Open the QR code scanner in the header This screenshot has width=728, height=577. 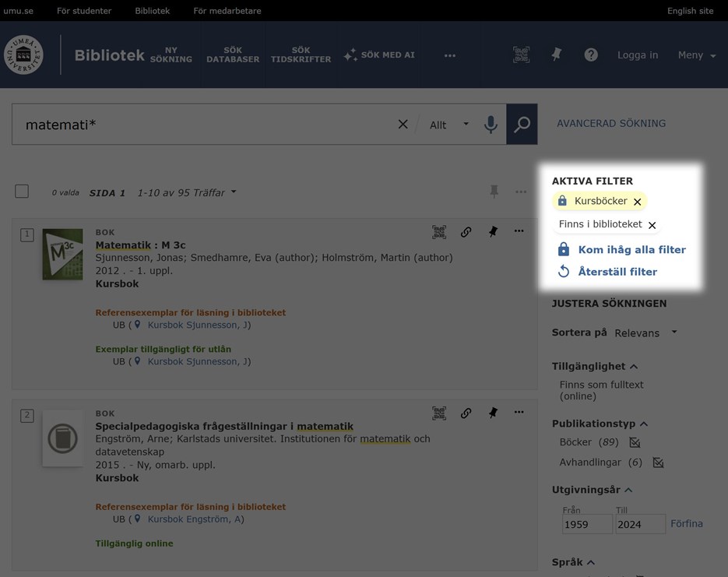[x=521, y=55]
